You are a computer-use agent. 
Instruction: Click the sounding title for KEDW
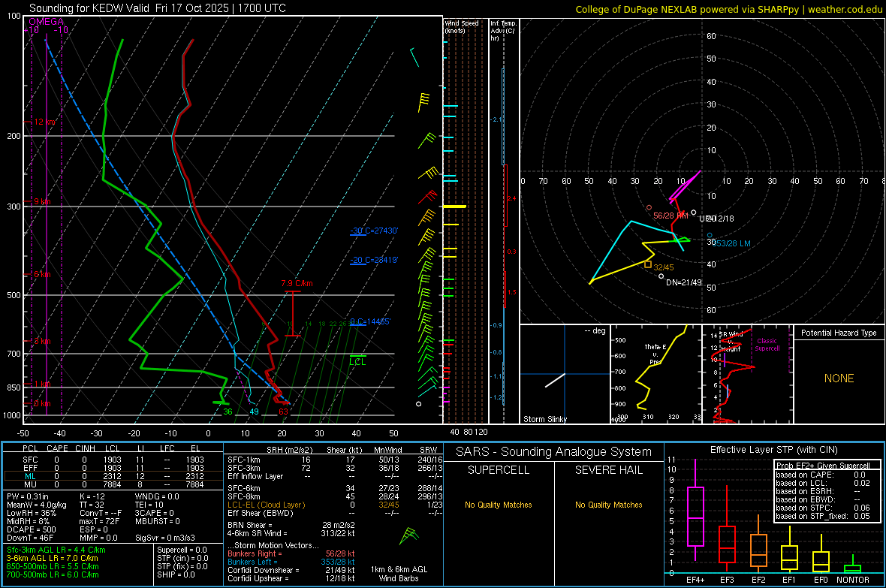(158, 8)
